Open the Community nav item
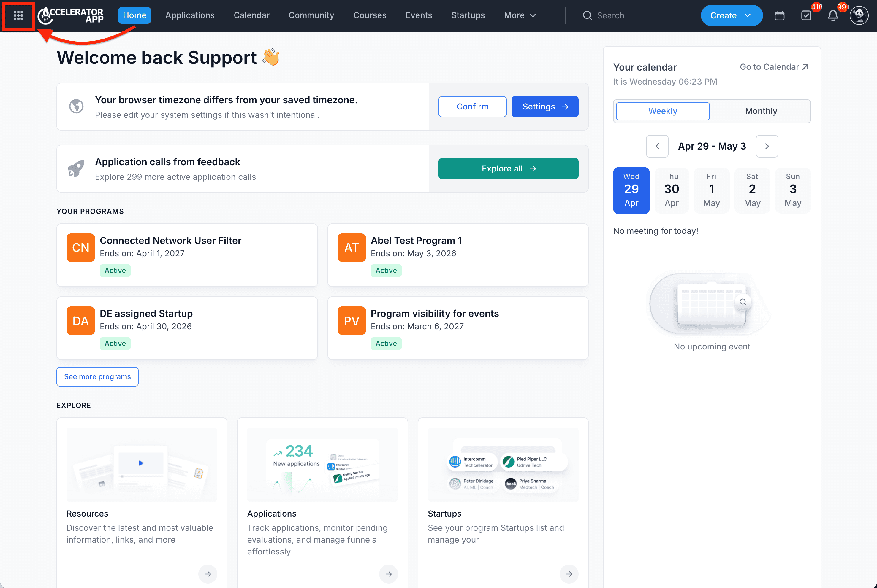877x588 pixels. click(311, 15)
